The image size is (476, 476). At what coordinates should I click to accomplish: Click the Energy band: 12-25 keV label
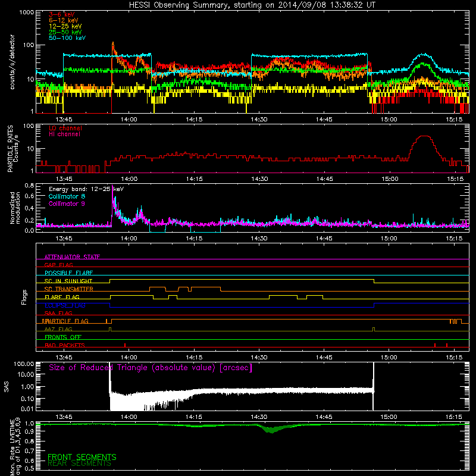coord(86,189)
